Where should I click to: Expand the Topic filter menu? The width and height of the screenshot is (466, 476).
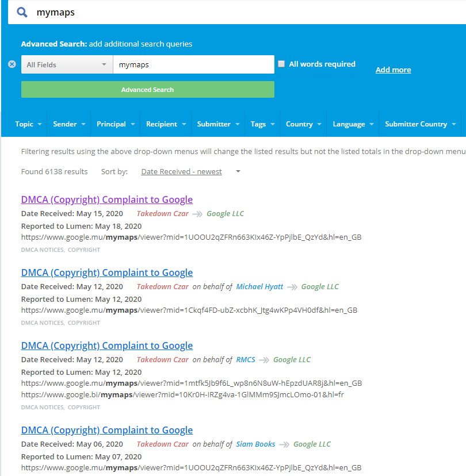point(29,124)
